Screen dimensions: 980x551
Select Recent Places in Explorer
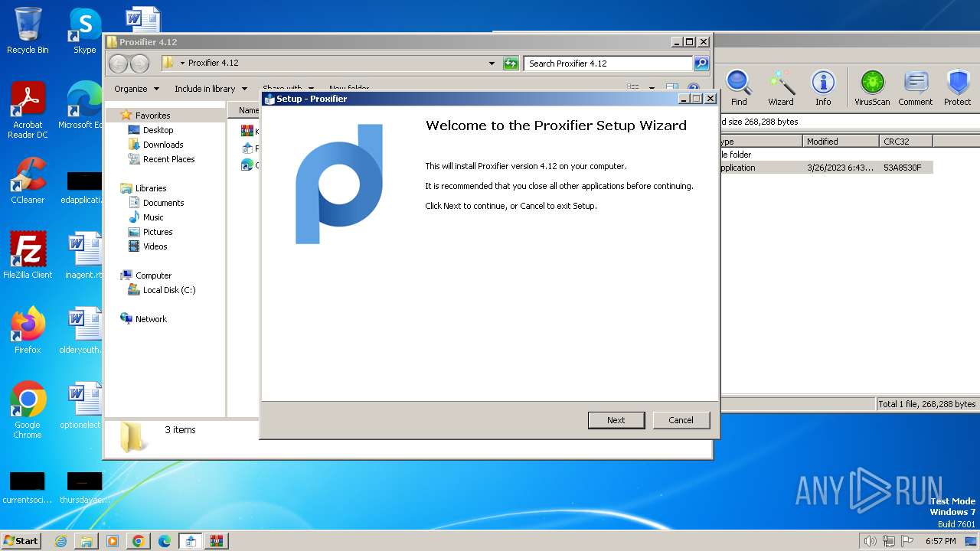168,159
